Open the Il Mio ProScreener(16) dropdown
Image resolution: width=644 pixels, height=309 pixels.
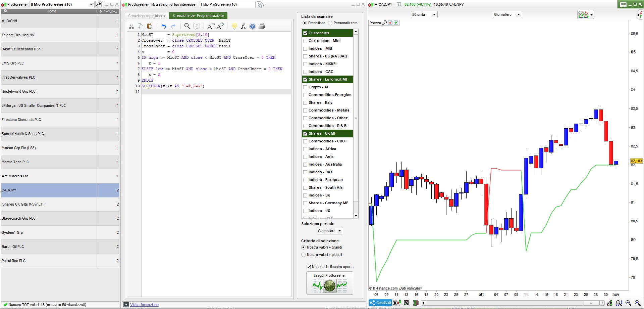pyautogui.click(x=62, y=4)
